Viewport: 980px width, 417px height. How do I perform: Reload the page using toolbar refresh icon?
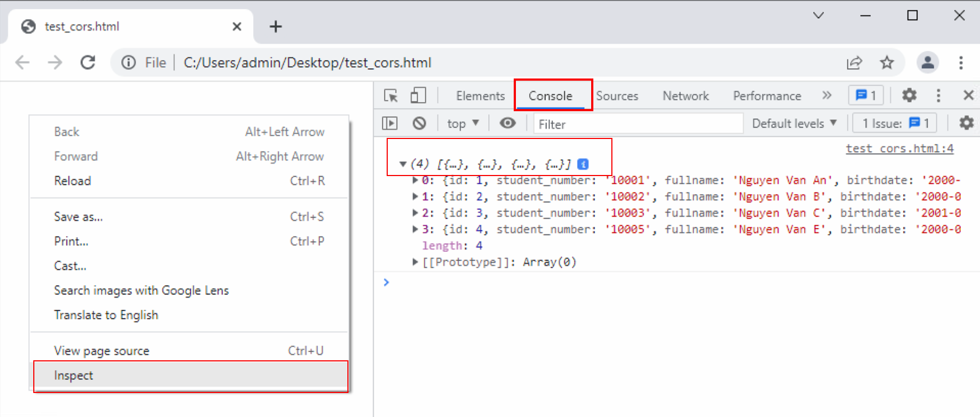click(88, 63)
